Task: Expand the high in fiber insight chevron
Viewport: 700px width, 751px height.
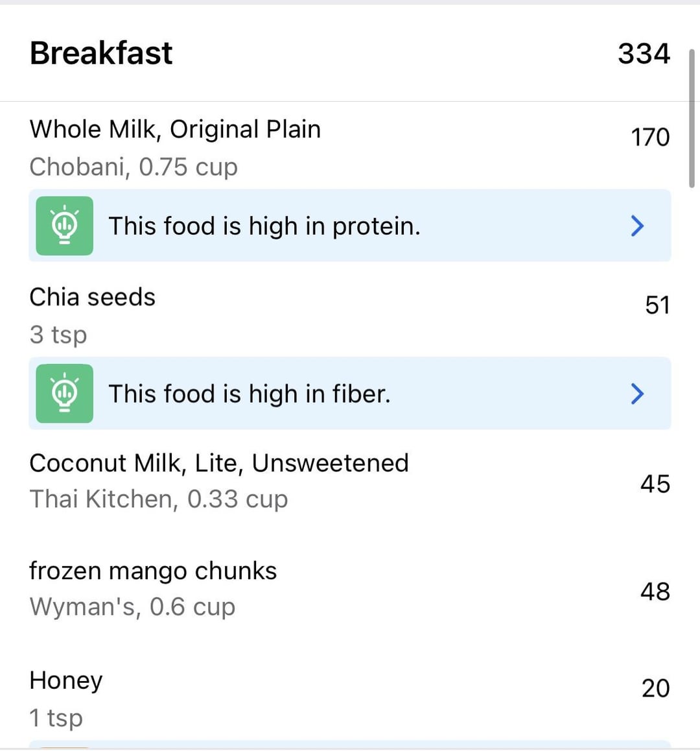Action: (637, 394)
